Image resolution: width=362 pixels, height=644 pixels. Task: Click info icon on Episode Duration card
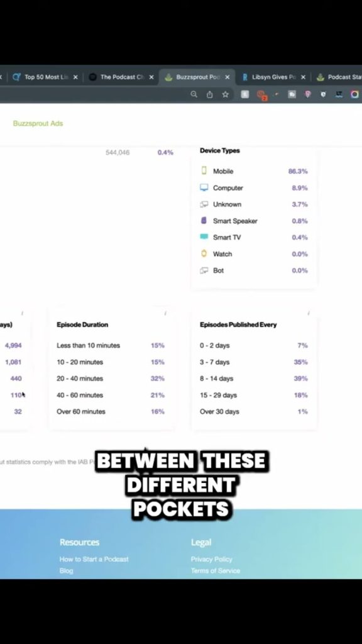coord(165,313)
